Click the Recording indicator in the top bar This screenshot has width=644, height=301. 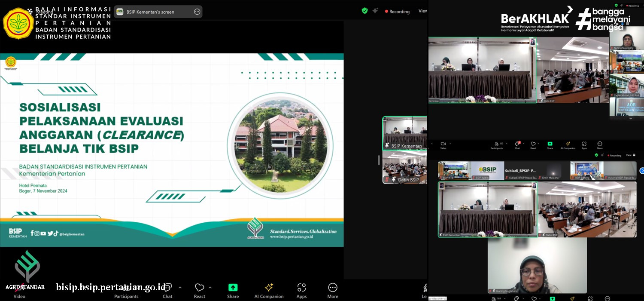[397, 12]
